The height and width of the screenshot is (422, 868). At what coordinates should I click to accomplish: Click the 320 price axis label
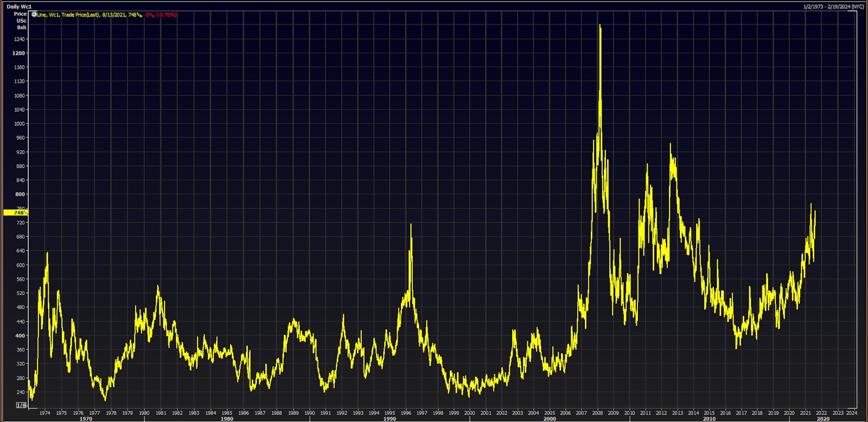21,364
